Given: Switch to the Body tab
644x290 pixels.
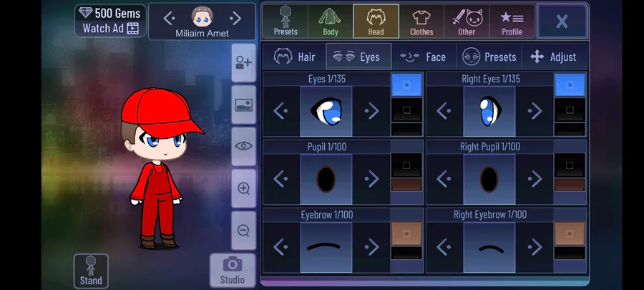Looking at the screenshot, I should tap(330, 21).
